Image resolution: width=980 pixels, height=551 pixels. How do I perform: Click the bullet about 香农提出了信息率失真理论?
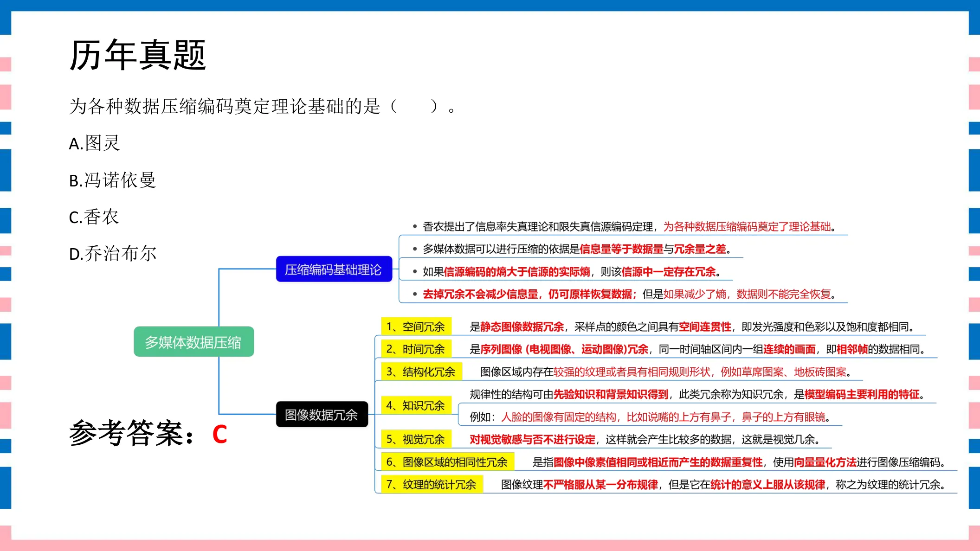click(x=625, y=226)
